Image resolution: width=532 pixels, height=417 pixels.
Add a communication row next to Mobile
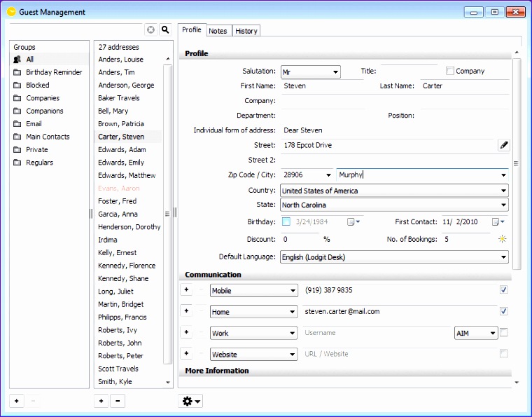186,289
